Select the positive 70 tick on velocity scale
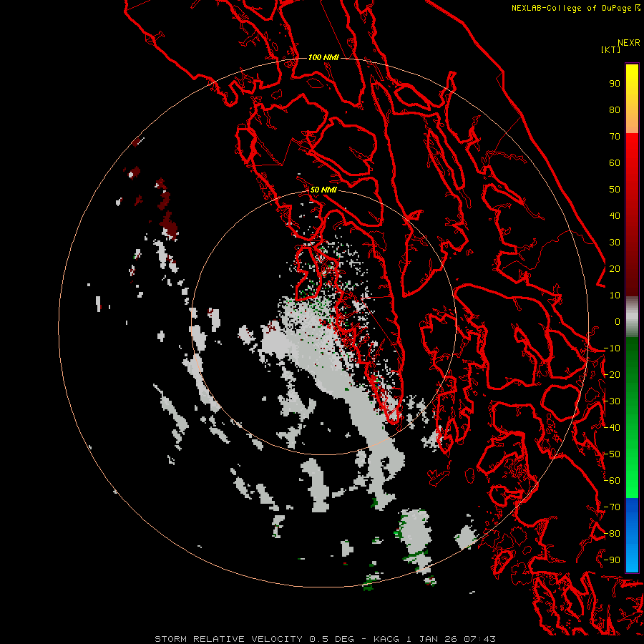 pos(615,137)
